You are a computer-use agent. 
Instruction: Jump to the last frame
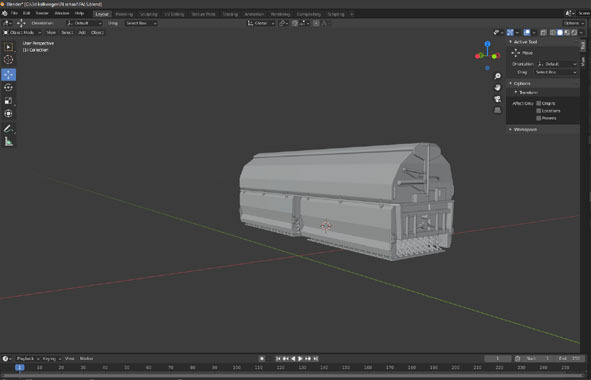coord(315,359)
